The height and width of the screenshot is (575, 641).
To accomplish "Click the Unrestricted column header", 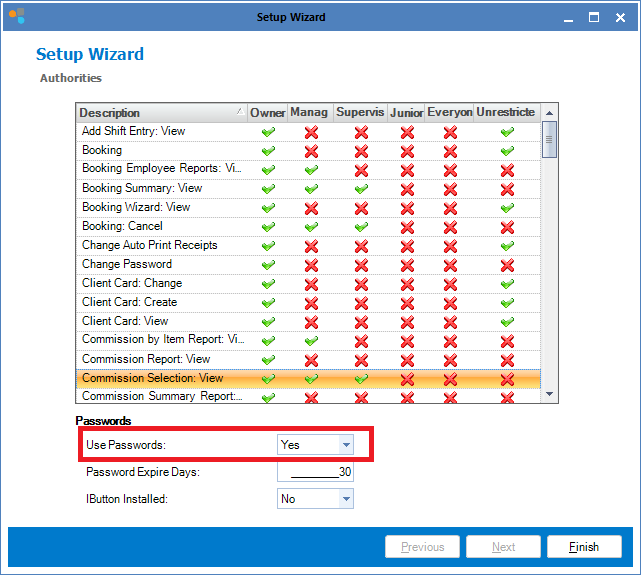I will coord(506,112).
